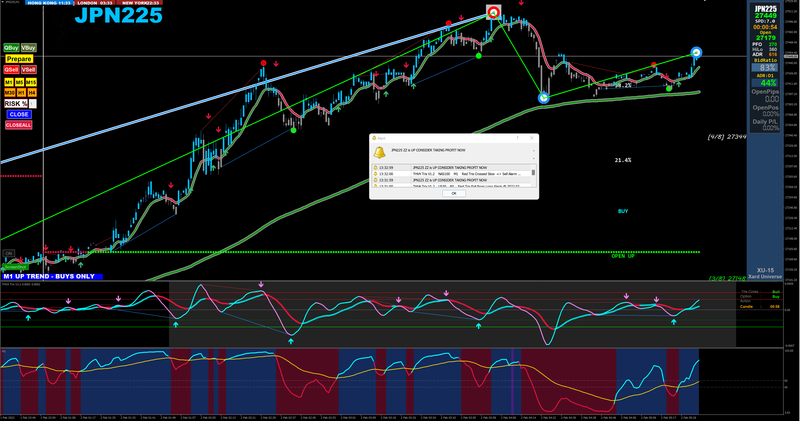Select the yellow Prepare button
Viewport: 800px width, 421px height.
19,59
